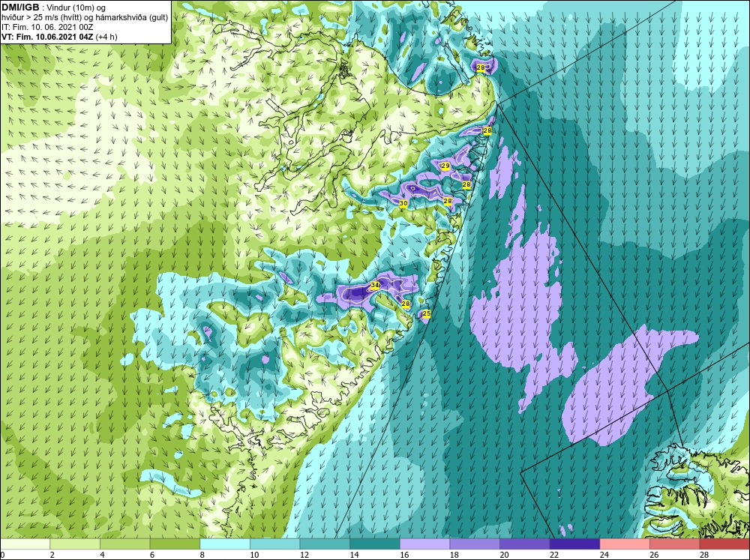Click the yellow 25 peak gust label
Viewport: 750px width, 560px height.
(427, 313)
